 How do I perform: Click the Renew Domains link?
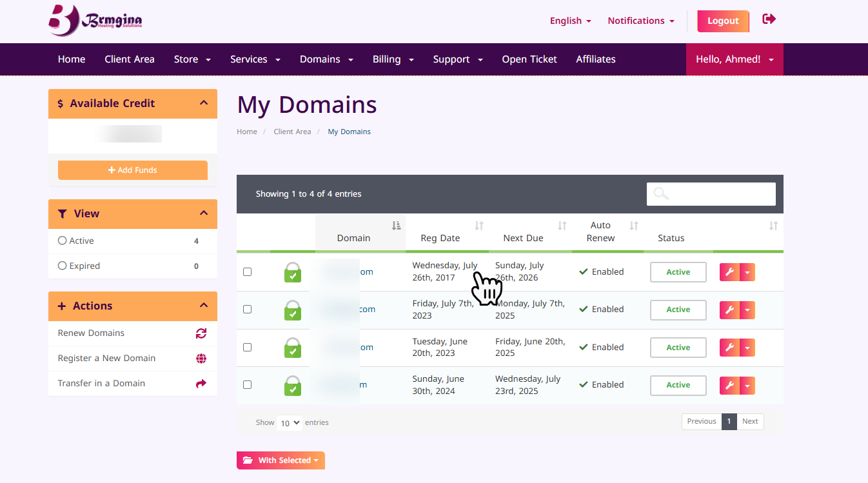coord(91,333)
